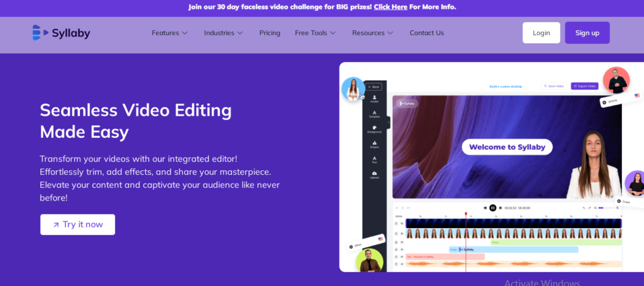The height and width of the screenshot is (286, 644).
Task: Click the 00:01:52 current time readout
Action: point(511,208)
